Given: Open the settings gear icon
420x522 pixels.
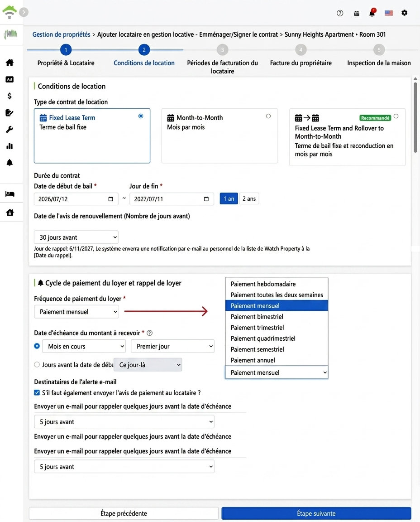Looking at the screenshot, I should pyautogui.click(x=404, y=13).
